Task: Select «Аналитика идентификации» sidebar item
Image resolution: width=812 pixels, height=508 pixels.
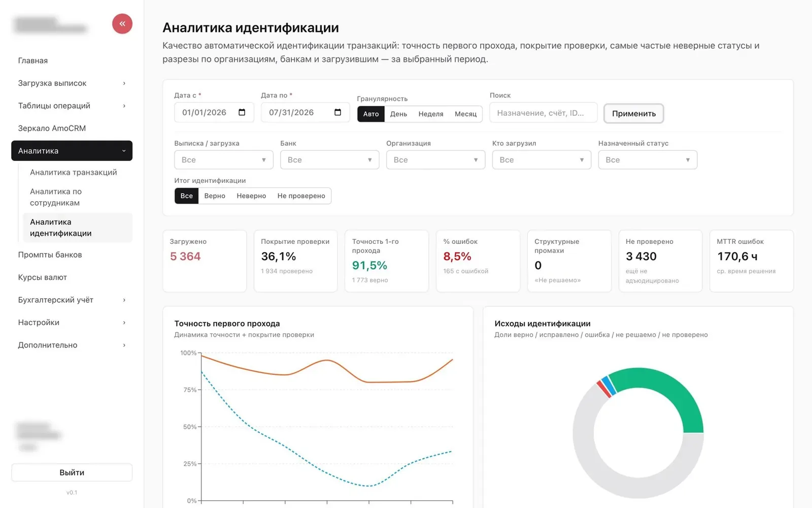Action: 78,228
